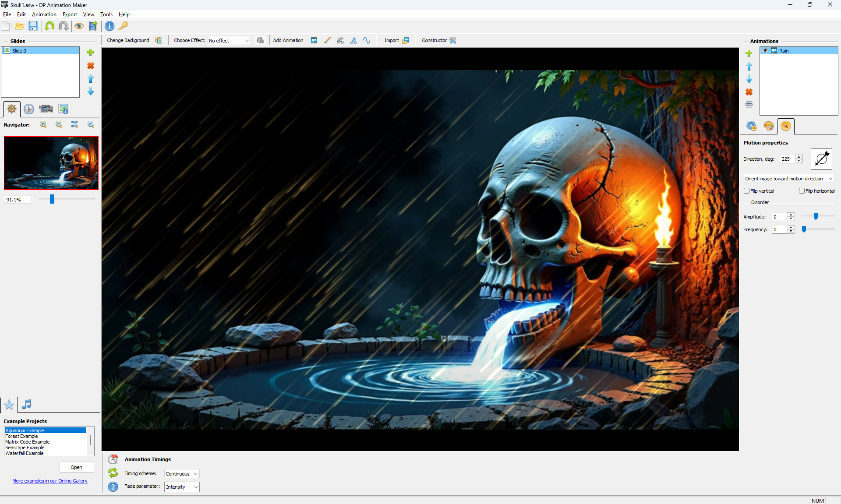
Task: Click the Save project icon
Action: [33, 26]
